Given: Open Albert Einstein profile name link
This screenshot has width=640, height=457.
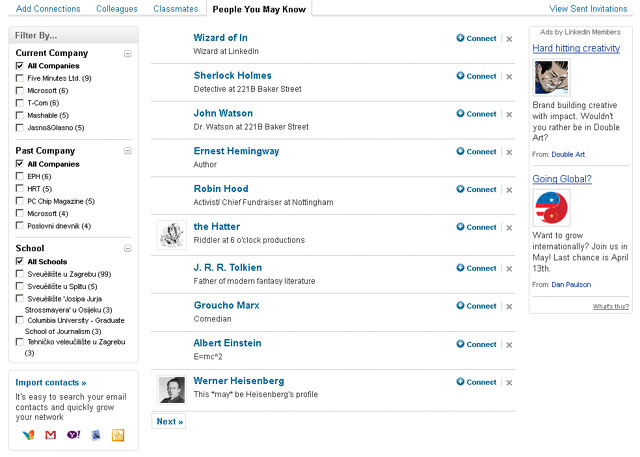Looking at the screenshot, I should [x=227, y=343].
